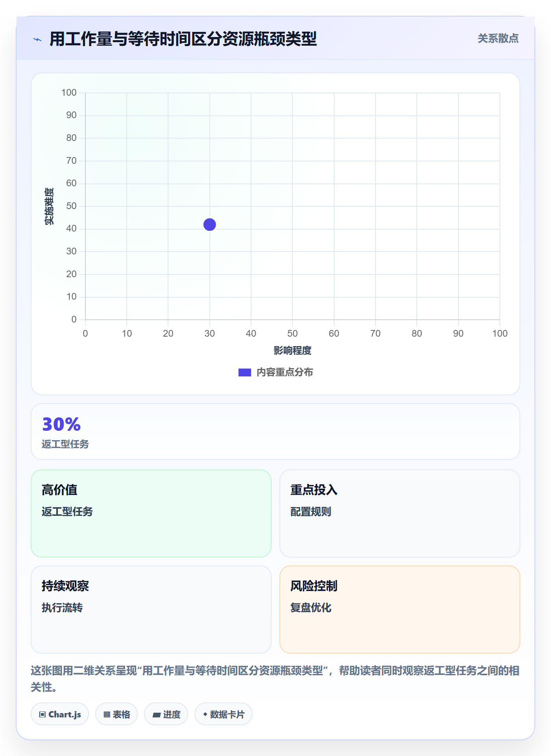Open the 高价值 quadrant card
551x756 pixels.
pyautogui.click(x=151, y=513)
